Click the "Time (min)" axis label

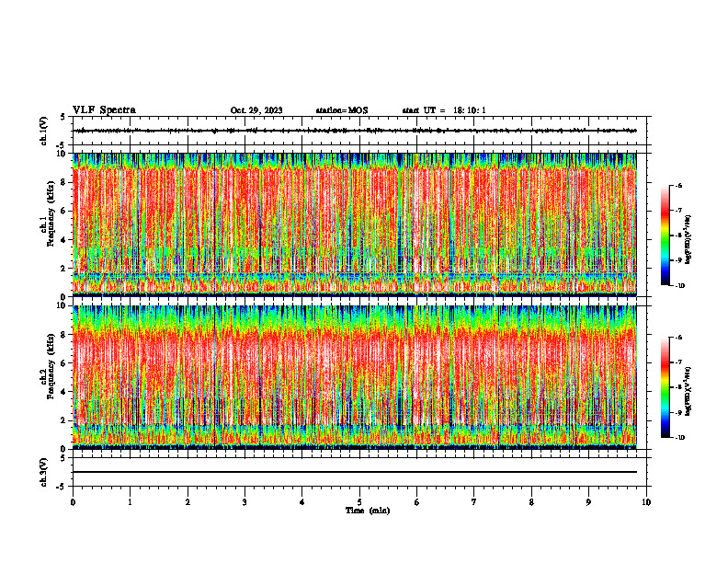(368, 511)
